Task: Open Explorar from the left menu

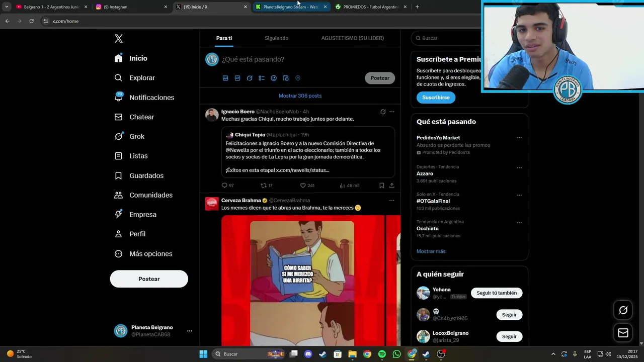Action: (134, 78)
